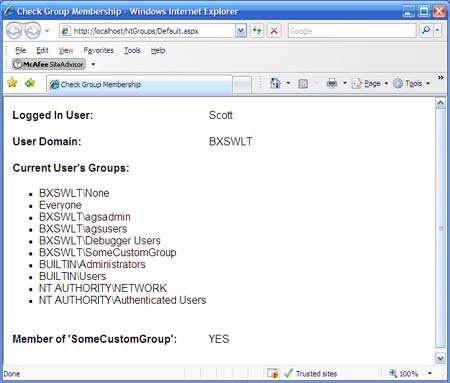The height and width of the screenshot is (383, 450).
Task: Open search provider options dropdown
Action: [x=437, y=31]
